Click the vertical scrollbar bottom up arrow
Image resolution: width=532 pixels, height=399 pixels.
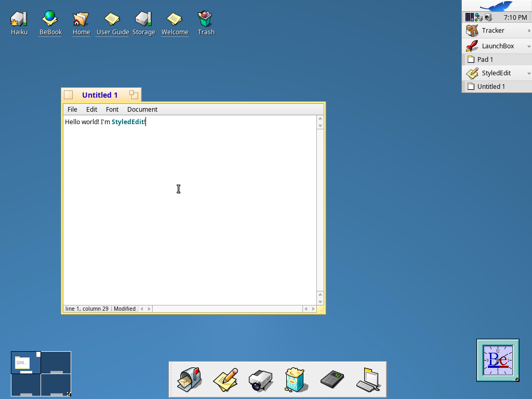320,295
